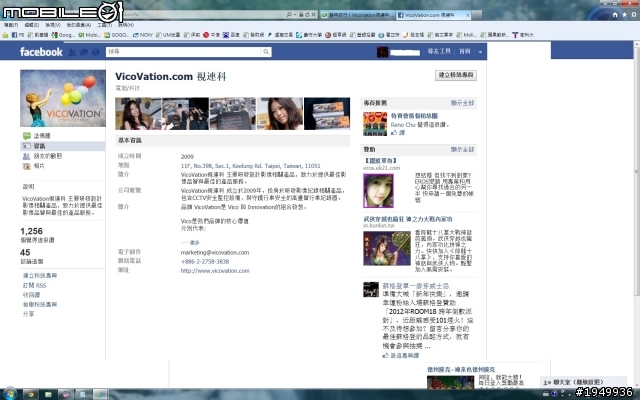Open messages icon in Facebook header
This screenshot has width=640, height=400.
84,52
